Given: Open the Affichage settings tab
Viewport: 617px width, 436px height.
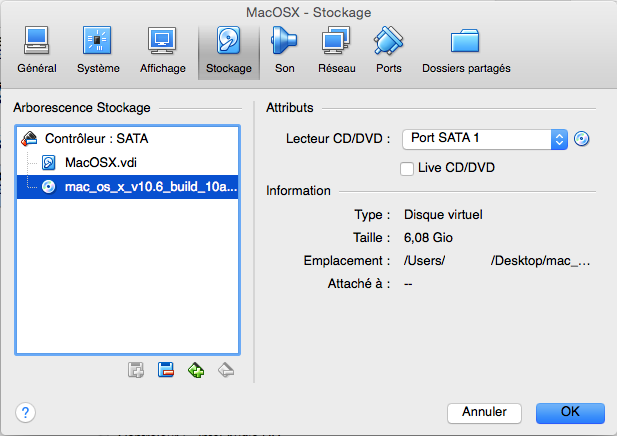Looking at the screenshot, I should (163, 51).
